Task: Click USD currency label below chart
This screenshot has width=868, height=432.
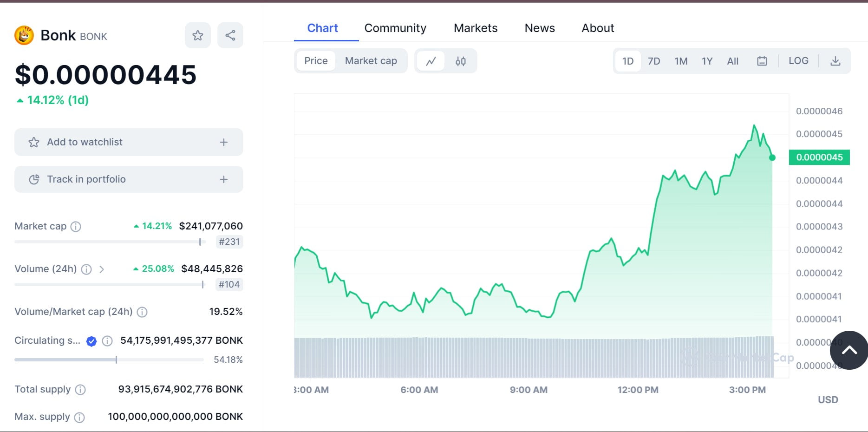Action: (828, 400)
